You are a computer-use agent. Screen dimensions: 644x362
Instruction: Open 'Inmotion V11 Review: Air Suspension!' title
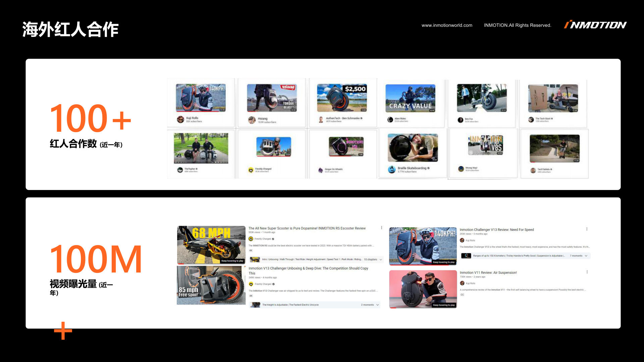[488, 273]
